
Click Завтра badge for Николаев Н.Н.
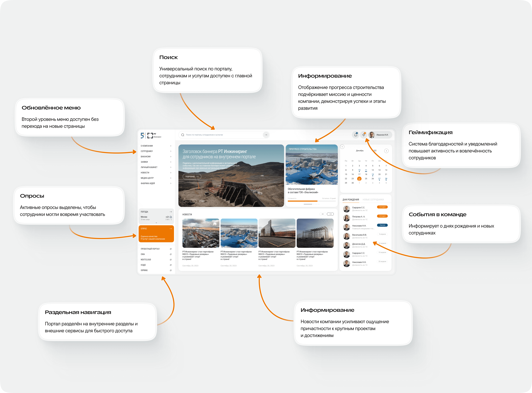pos(382,225)
